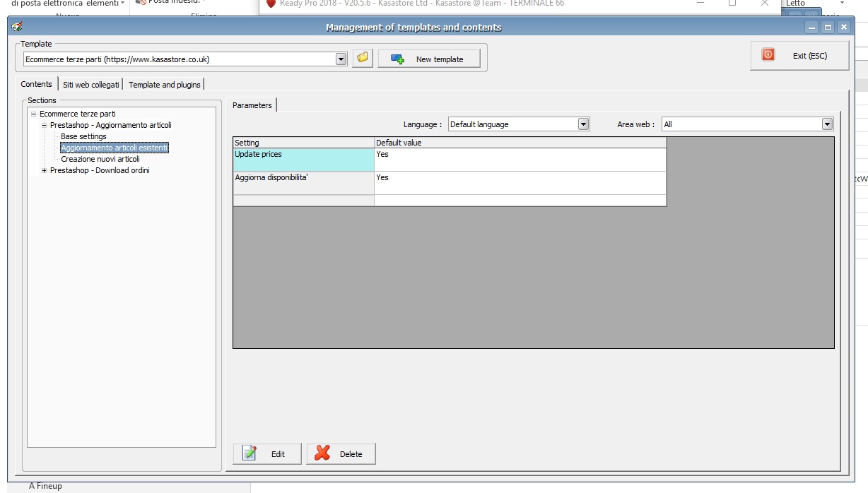Click the Delete button
The image size is (868, 493).
click(341, 453)
